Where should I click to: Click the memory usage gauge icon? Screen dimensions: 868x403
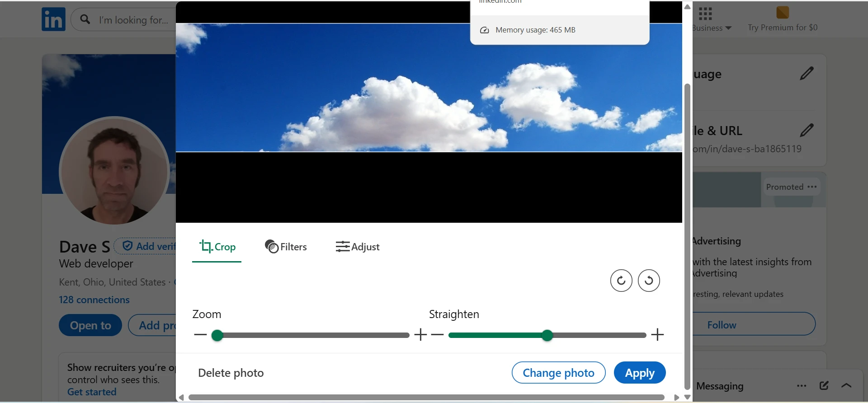pos(485,30)
